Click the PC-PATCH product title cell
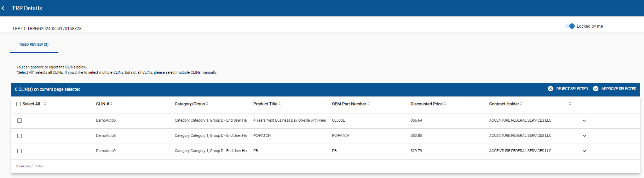The image size is (644, 178). click(x=262, y=136)
